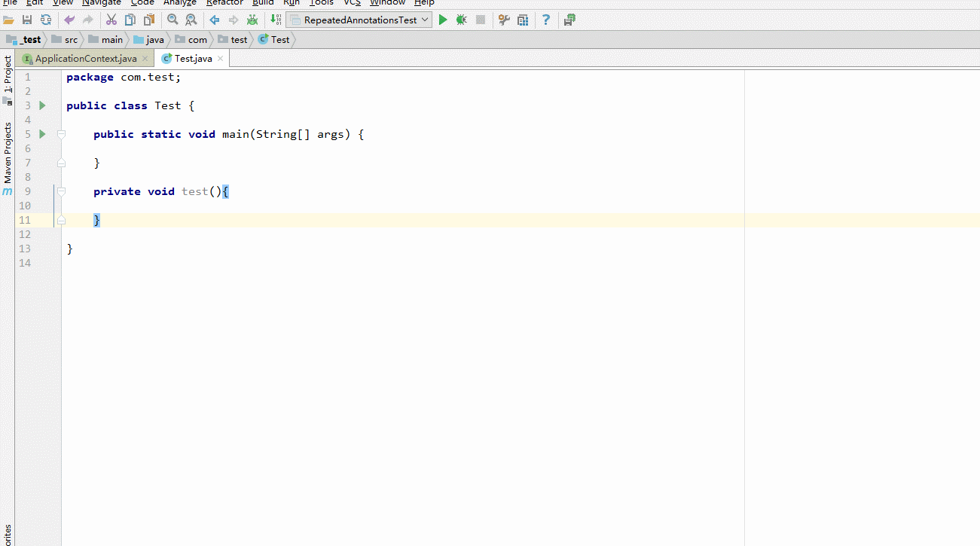Screen dimensions: 980x546
Task: Open Project Structure from the toolbar icon
Action: (523, 20)
